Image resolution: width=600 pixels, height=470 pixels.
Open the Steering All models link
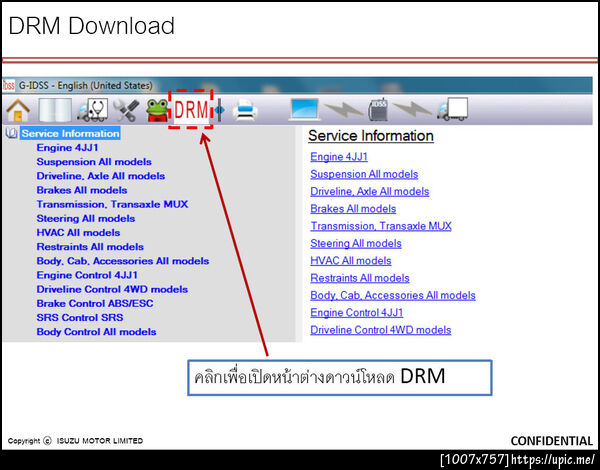[x=356, y=243]
